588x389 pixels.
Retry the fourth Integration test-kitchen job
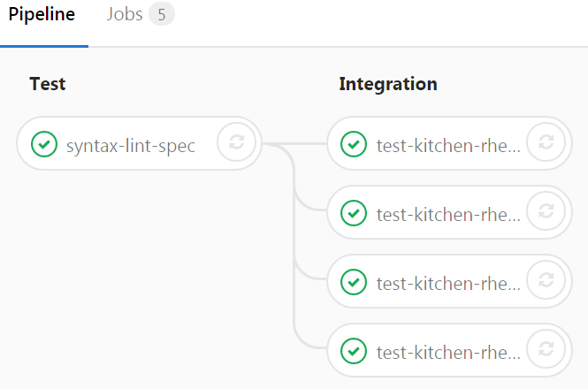click(x=546, y=349)
